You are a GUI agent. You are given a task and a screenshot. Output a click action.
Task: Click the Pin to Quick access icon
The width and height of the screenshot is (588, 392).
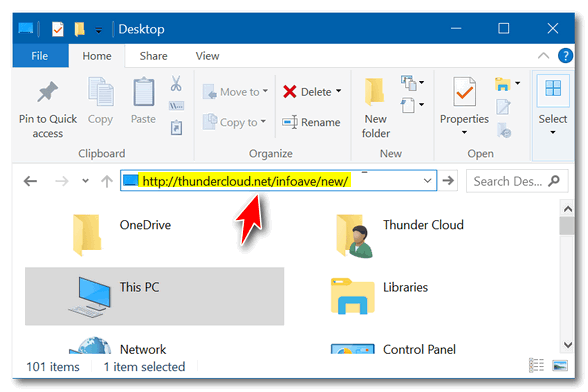[48, 92]
